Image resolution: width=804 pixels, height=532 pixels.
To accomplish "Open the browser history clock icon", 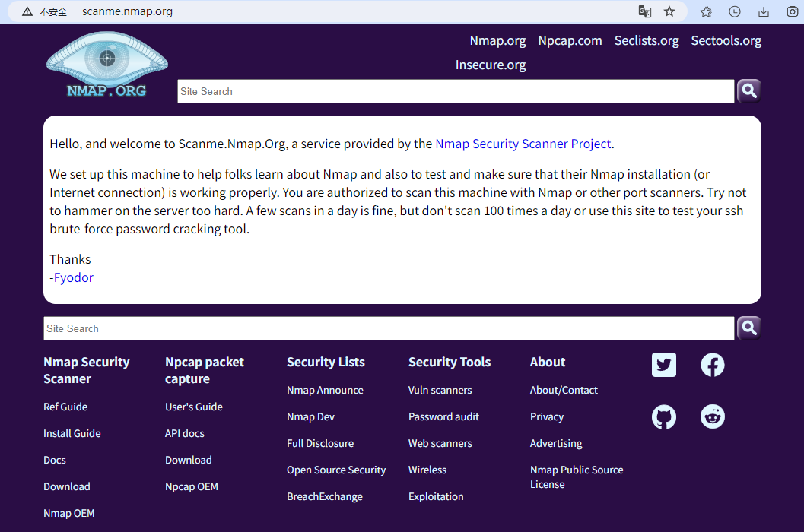I will (735, 12).
